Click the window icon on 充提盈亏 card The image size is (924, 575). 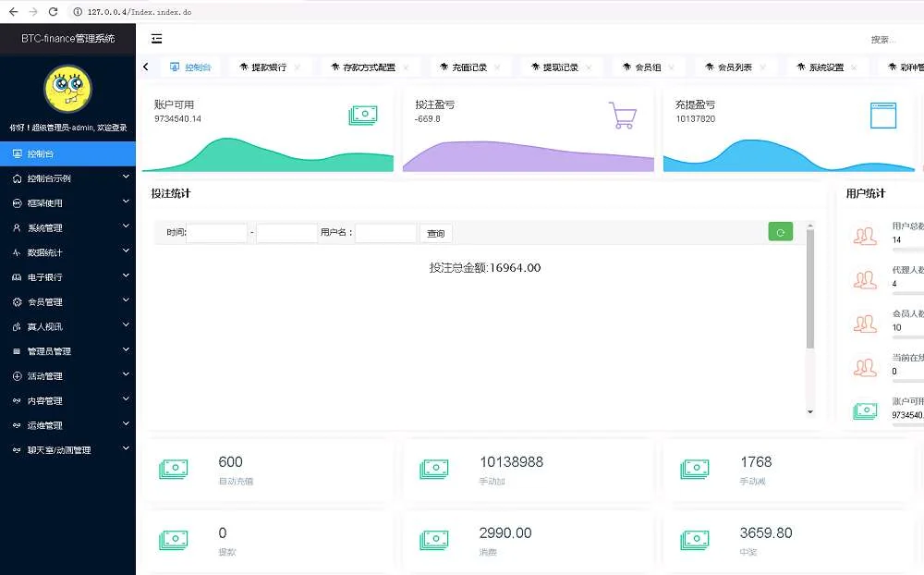tap(883, 116)
